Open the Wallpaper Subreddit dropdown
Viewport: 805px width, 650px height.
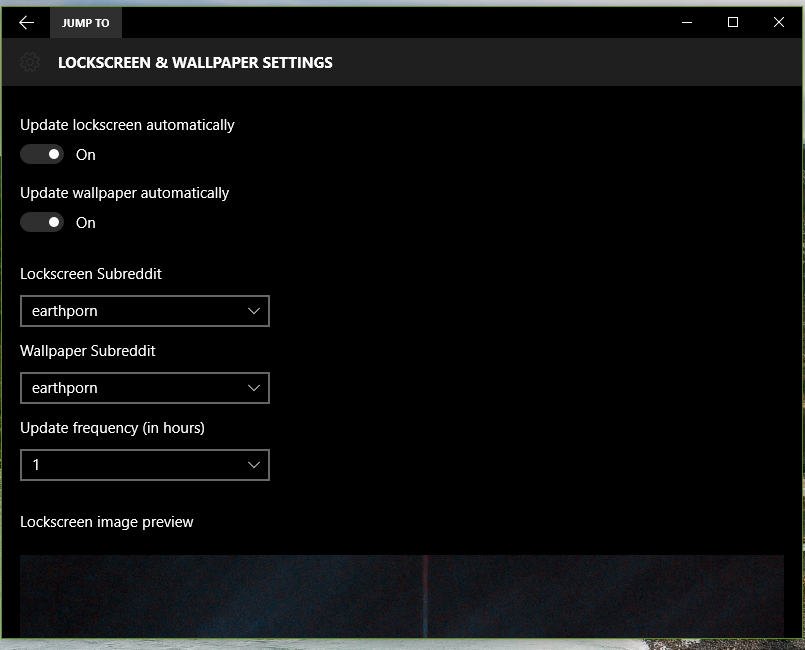(x=144, y=388)
